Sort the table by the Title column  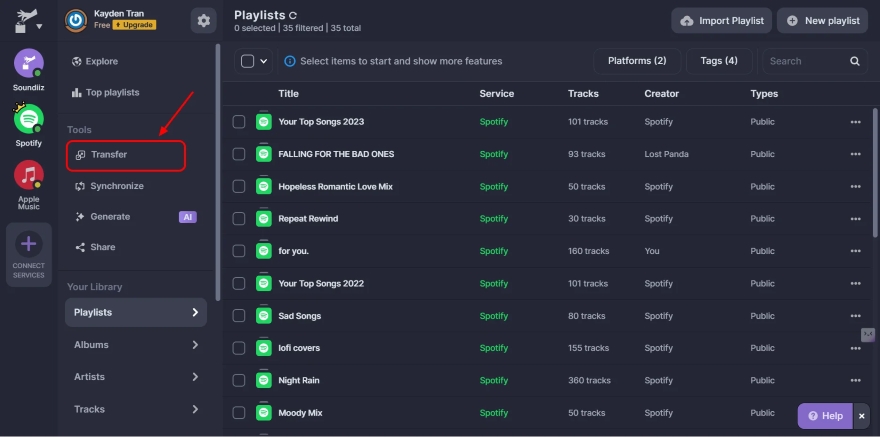click(x=288, y=94)
